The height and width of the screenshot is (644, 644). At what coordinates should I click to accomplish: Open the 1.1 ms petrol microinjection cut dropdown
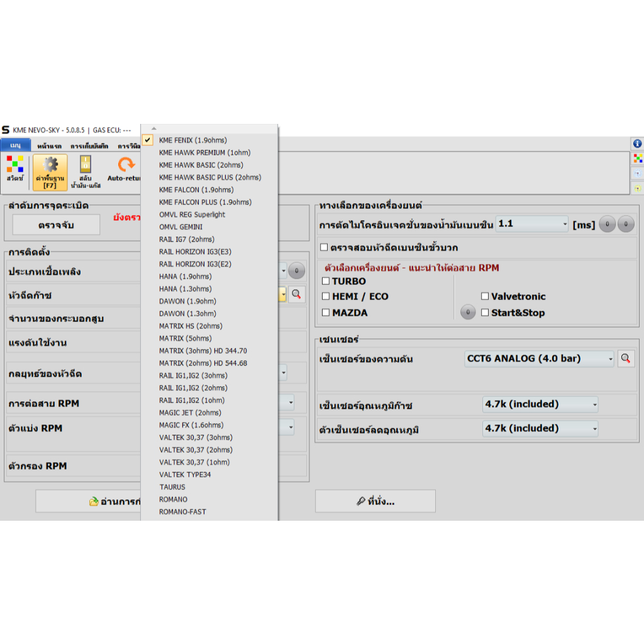pos(532,224)
